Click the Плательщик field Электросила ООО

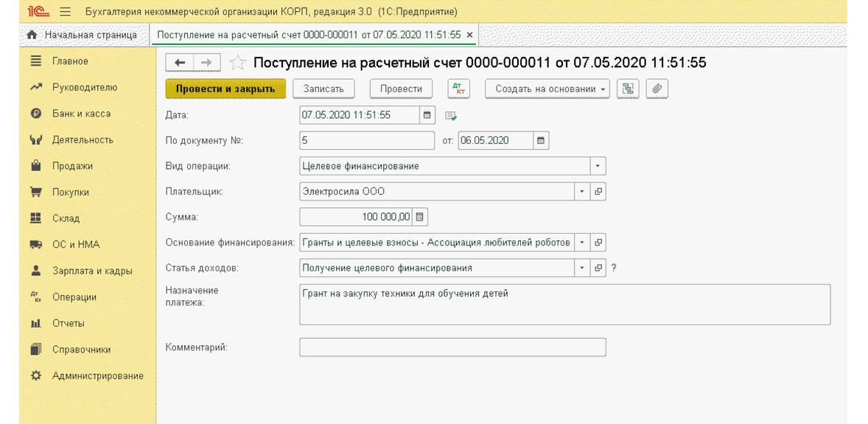[438, 191]
